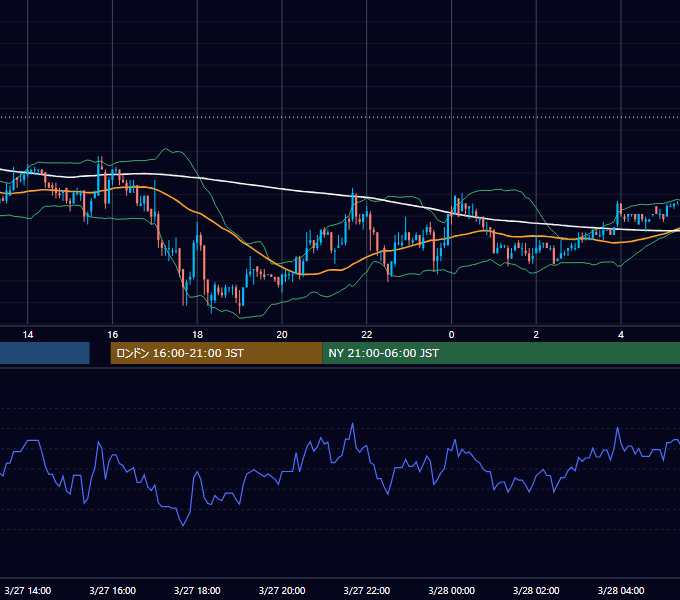The height and width of the screenshot is (600, 680).
Task: Click the 3/27 20:00 date label
Action: click(x=282, y=590)
